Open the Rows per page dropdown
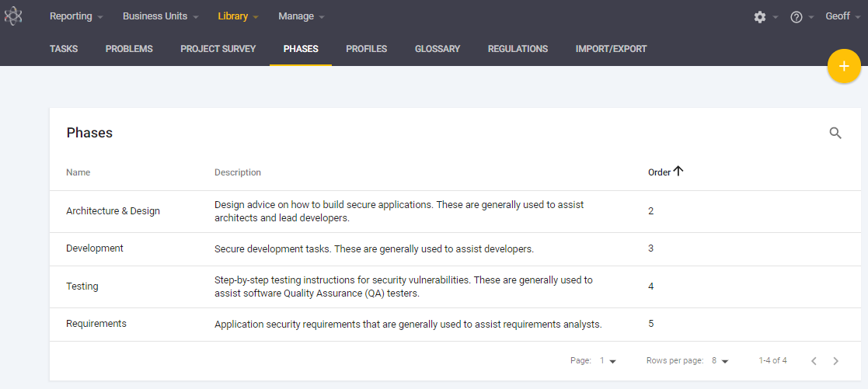This screenshot has height=389, width=868. tap(720, 361)
